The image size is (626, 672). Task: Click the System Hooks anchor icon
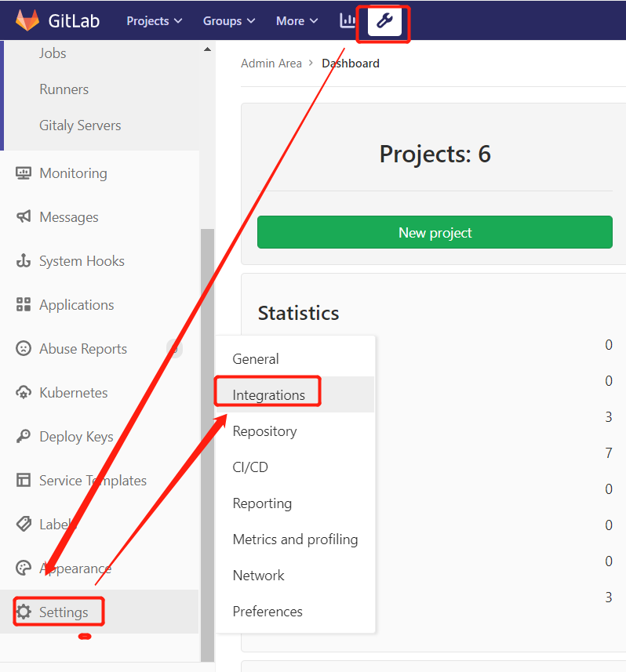(24, 260)
